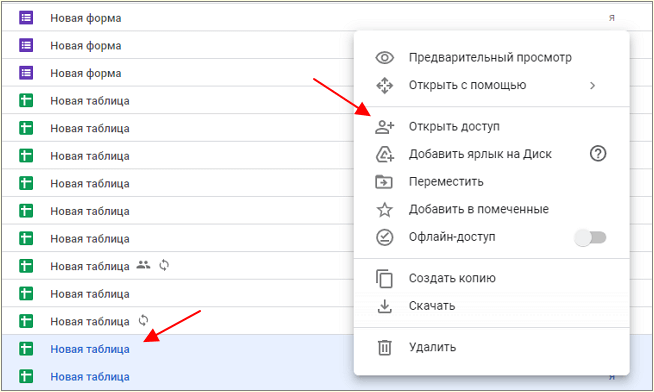The image size is (654, 392).
Task: Click the star icon for Добавить в помеченные
Action: click(384, 209)
